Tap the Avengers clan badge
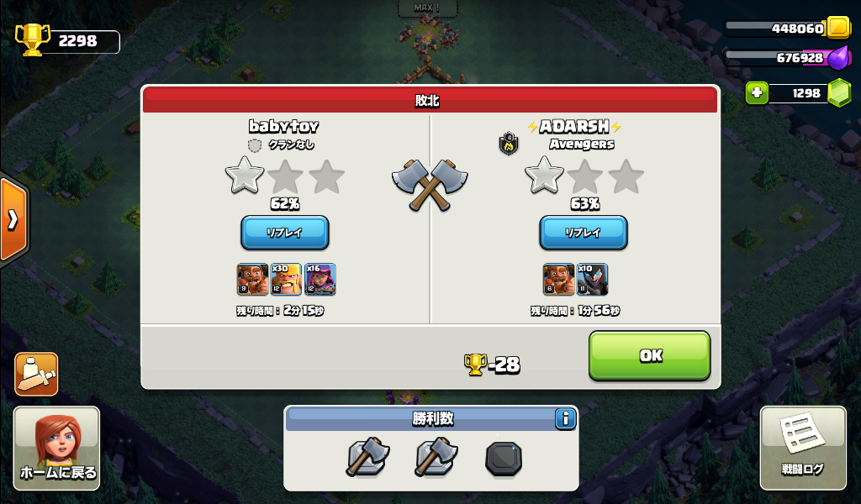Image resolution: width=861 pixels, height=504 pixels. [x=509, y=144]
